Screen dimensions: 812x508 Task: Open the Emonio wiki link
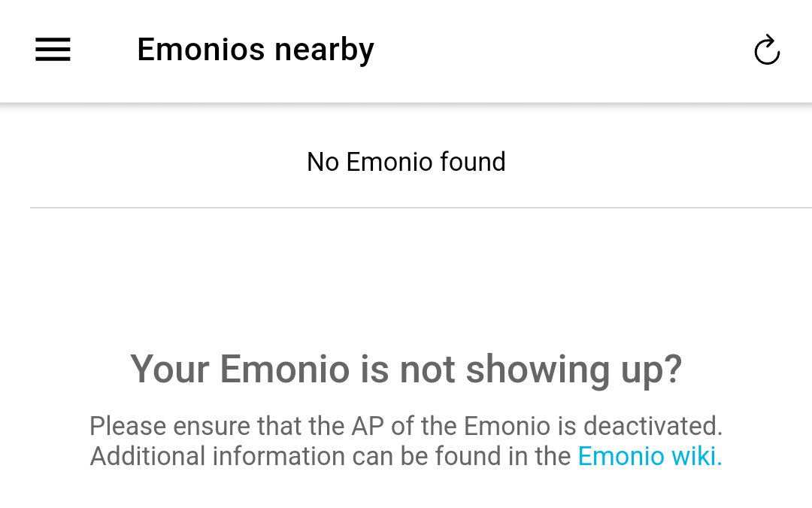(650, 456)
